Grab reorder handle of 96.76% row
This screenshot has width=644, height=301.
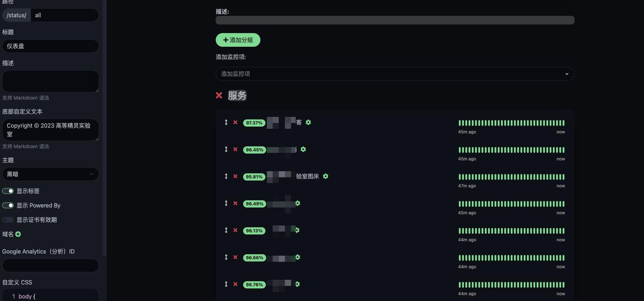[x=226, y=284]
